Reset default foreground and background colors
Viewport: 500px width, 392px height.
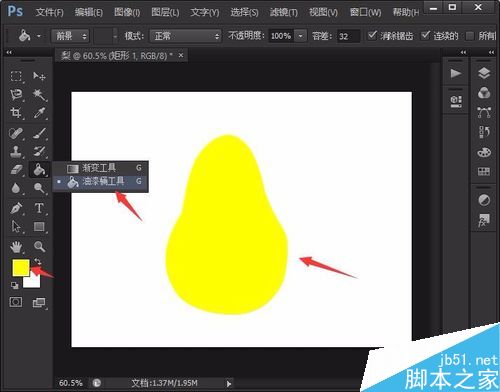click(15, 285)
